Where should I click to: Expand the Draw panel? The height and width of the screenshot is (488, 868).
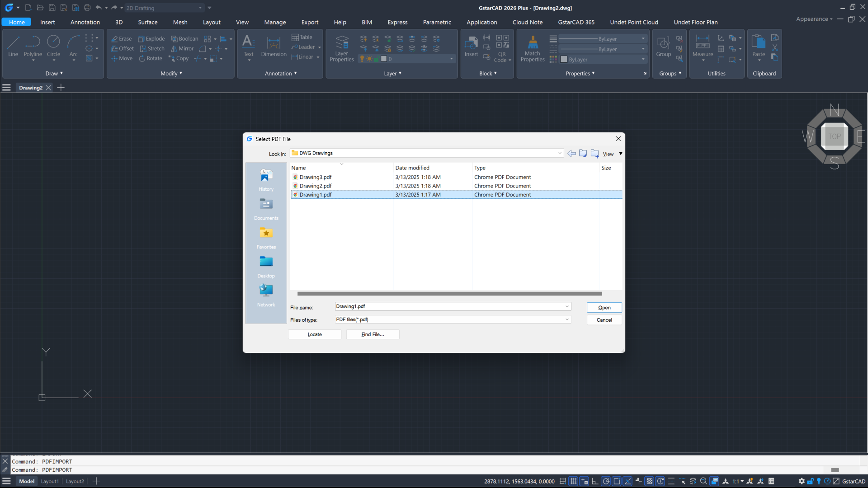point(54,73)
